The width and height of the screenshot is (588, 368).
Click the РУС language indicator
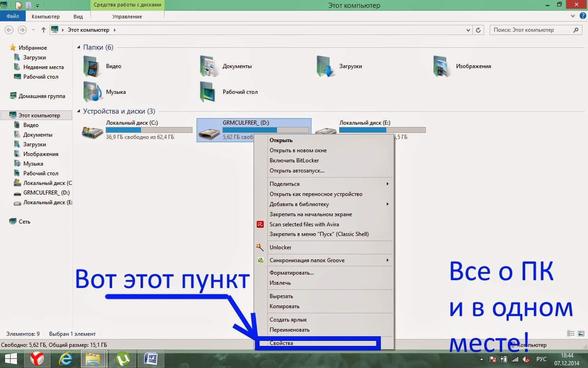tap(542, 359)
